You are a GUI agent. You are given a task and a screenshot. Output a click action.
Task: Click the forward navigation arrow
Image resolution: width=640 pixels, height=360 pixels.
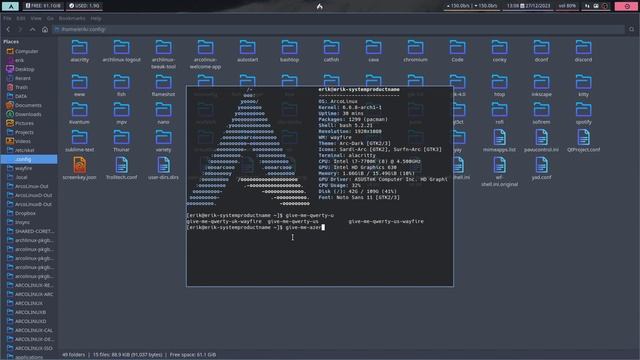coord(20,29)
